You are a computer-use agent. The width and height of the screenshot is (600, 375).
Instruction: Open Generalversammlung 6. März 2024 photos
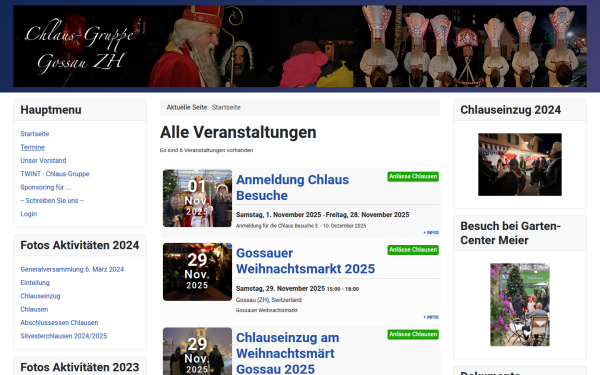point(72,269)
